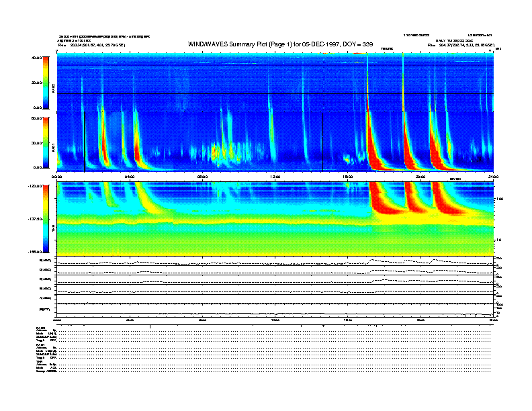This screenshot has width=532, height=411.
Task: Click the 40.00 label on RAD2 color scale
Action: coord(36,58)
